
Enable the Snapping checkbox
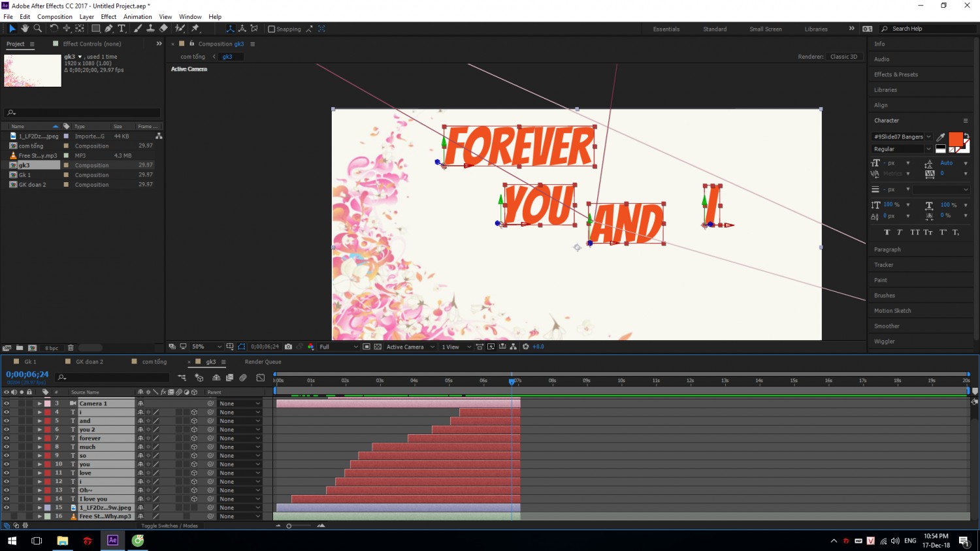coord(272,29)
